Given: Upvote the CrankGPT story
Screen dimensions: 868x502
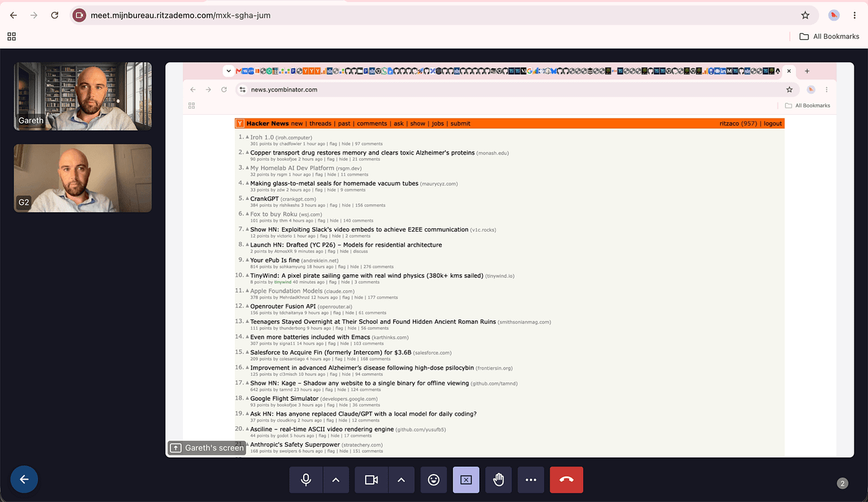Looking at the screenshot, I should [x=247, y=199].
